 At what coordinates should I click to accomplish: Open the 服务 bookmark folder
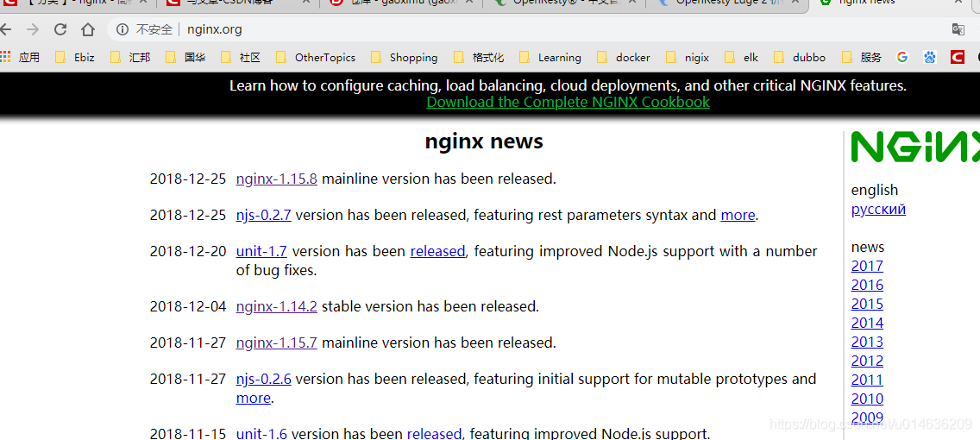coord(861,58)
